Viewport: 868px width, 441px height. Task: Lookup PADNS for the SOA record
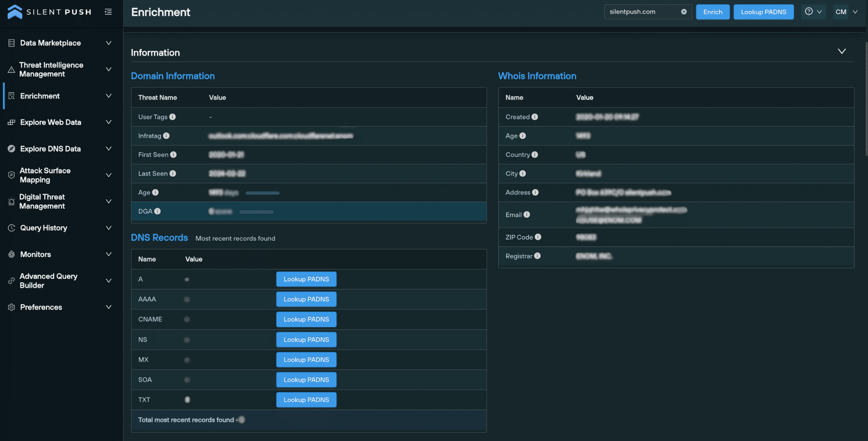coord(306,380)
